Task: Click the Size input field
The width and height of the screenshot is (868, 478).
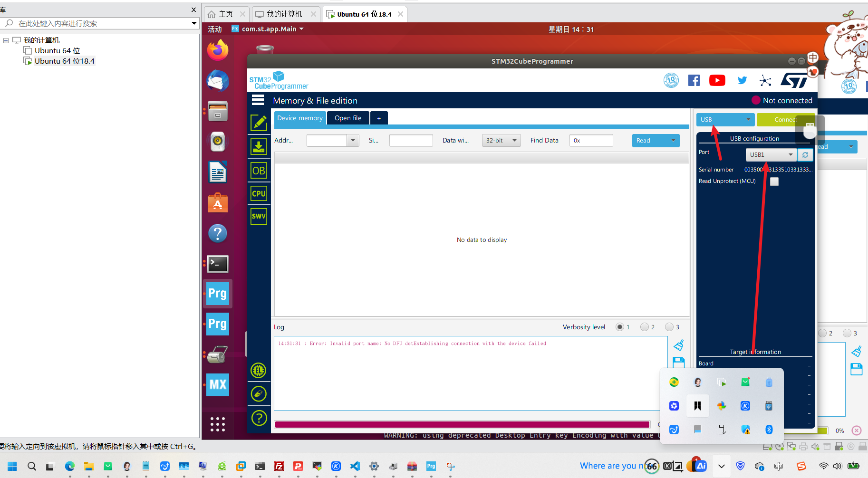Action: point(411,140)
